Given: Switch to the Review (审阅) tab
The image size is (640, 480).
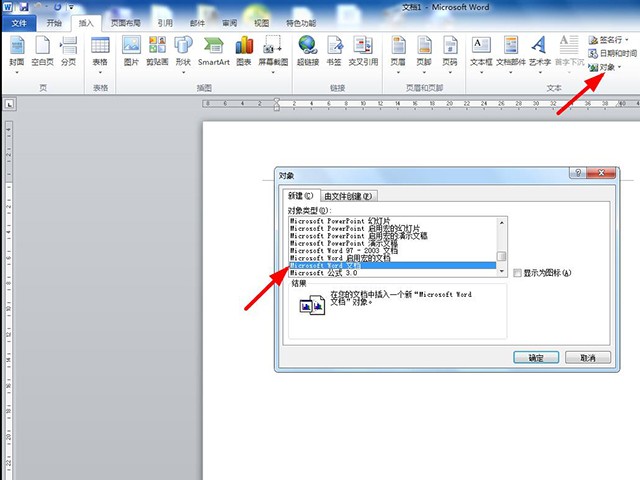Looking at the screenshot, I should pyautogui.click(x=230, y=23).
